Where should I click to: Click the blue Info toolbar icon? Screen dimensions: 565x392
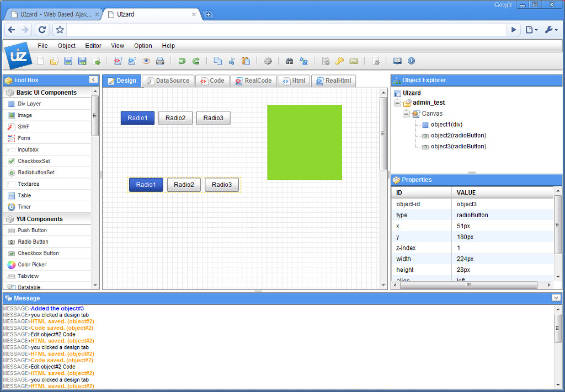click(x=411, y=61)
